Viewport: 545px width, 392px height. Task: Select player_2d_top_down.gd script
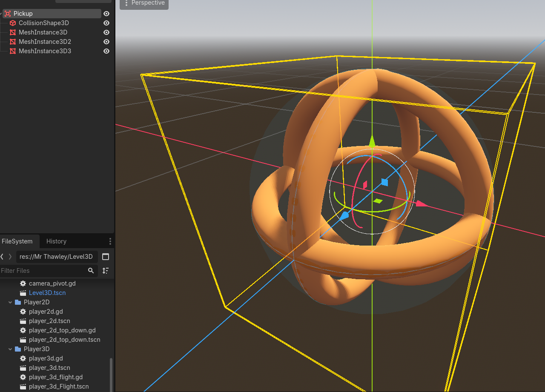[x=62, y=330]
